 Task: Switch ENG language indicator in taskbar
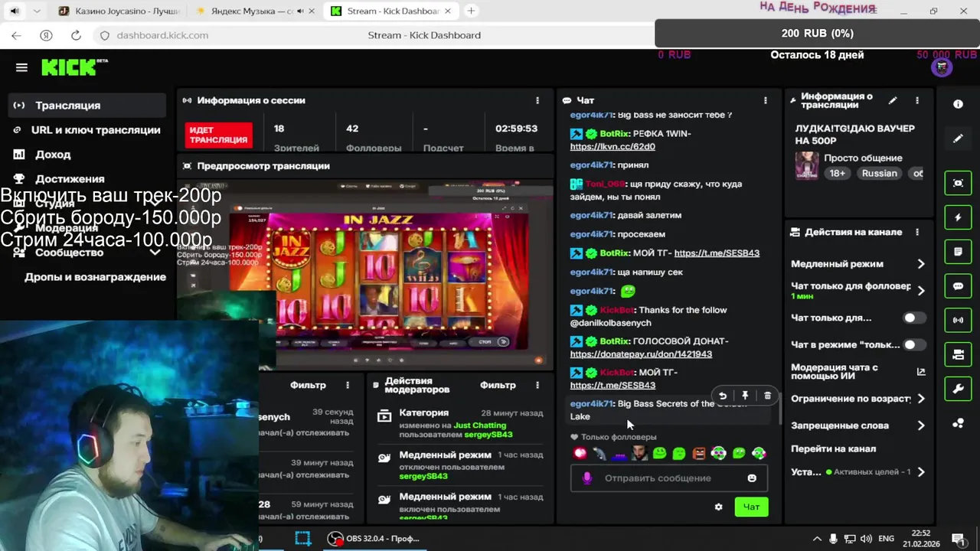[x=886, y=539]
